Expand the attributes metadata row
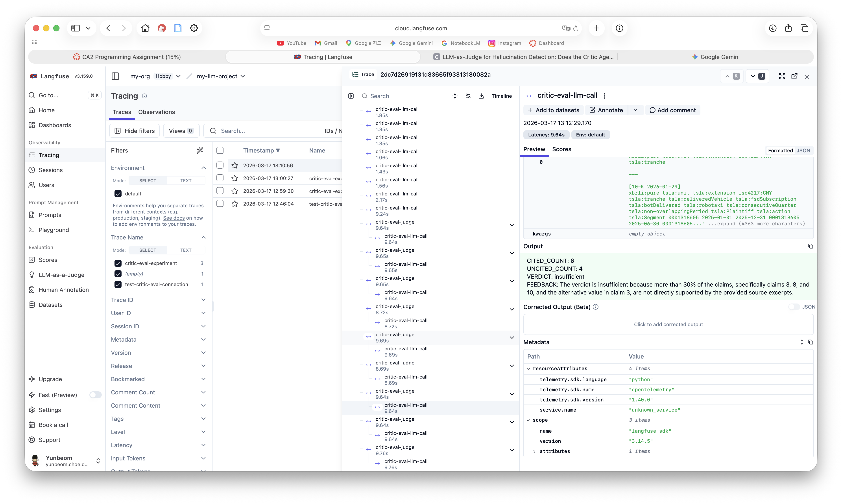This screenshot has height=504, width=842. tap(534, 451)
